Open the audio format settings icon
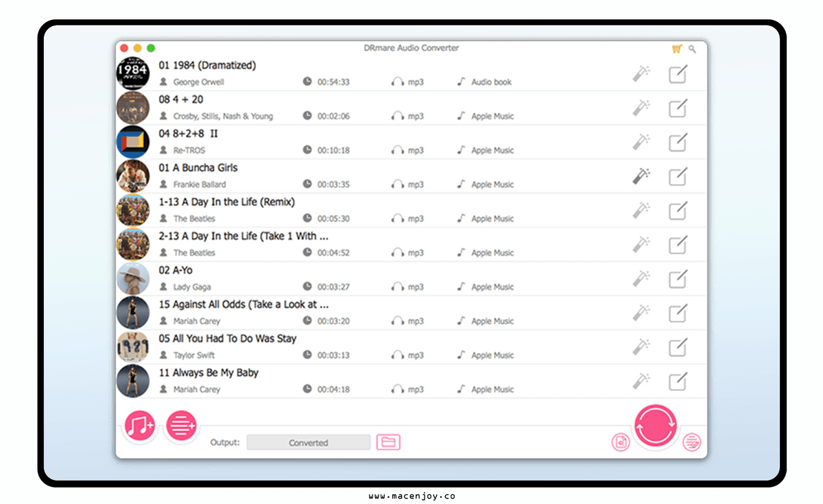This screenshot has height=504, width=823. (x=620, y=442)
